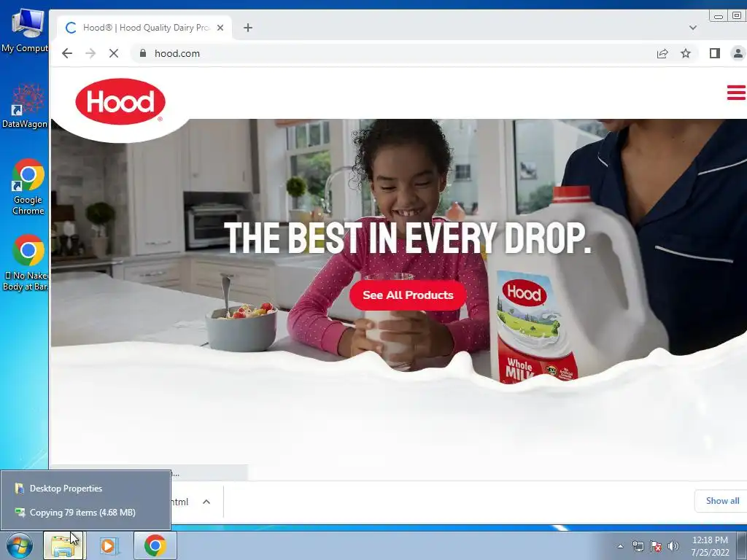Open tab search dropdown arrow
Viewport: 747px width, 560px height.
693,28
